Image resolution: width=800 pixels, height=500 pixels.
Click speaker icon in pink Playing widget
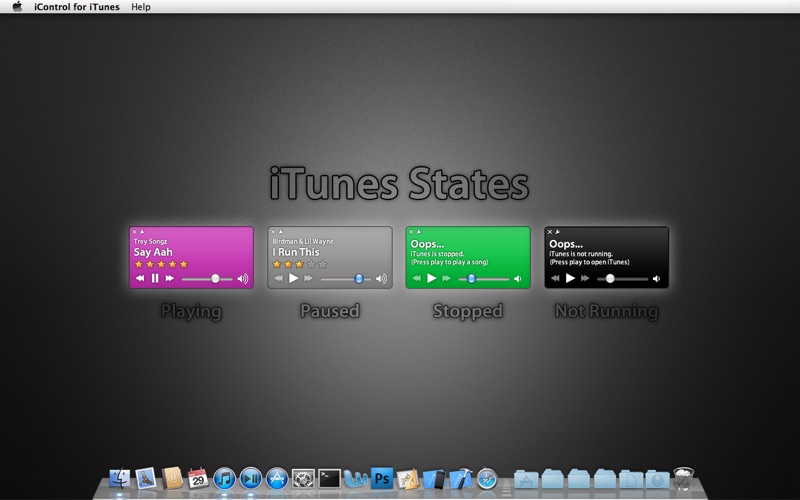(x=243, y=279)
